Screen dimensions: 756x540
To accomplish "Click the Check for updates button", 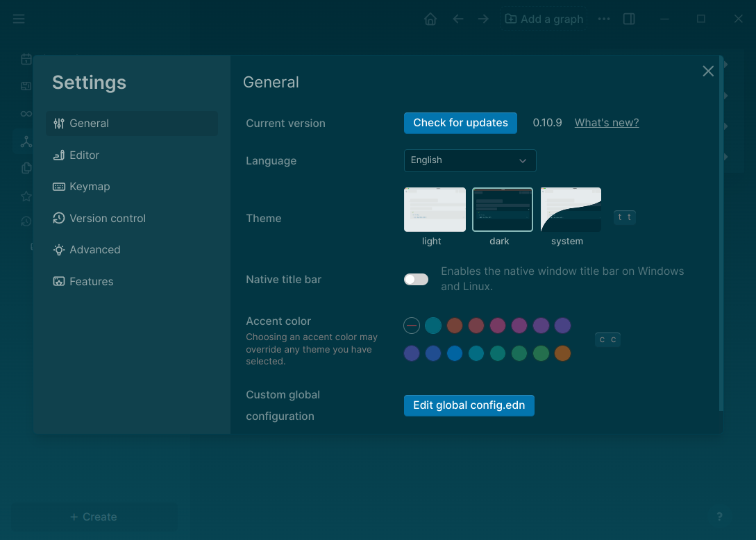I will (460, 123).
